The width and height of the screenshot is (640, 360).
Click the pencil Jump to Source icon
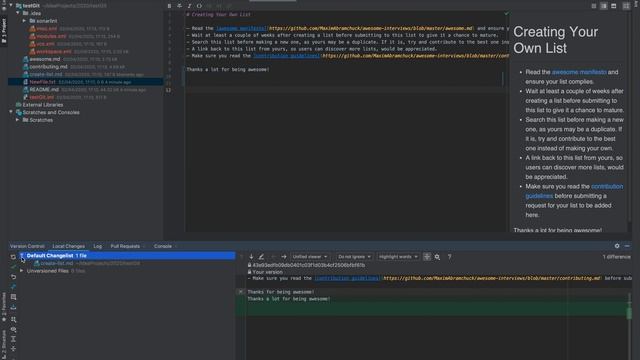(261, 257)
